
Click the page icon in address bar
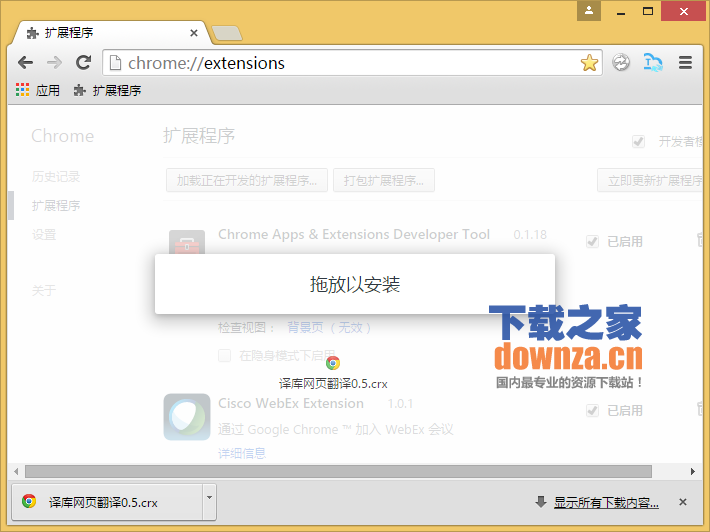coord(115,62)
